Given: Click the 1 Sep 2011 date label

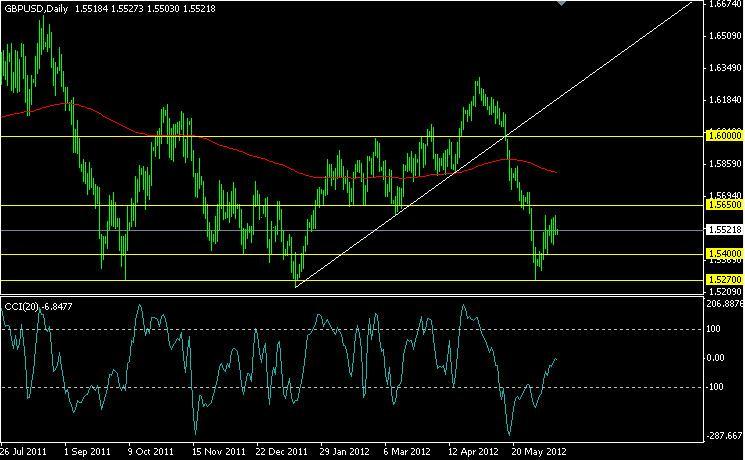Looking at the screenshot, I should [x=87, y=451].
